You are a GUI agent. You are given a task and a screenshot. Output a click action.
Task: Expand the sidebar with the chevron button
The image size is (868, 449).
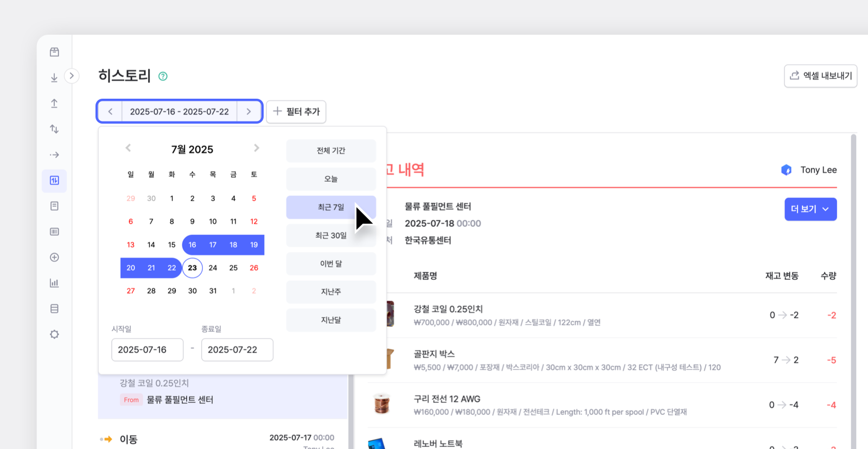coord(72,76)
